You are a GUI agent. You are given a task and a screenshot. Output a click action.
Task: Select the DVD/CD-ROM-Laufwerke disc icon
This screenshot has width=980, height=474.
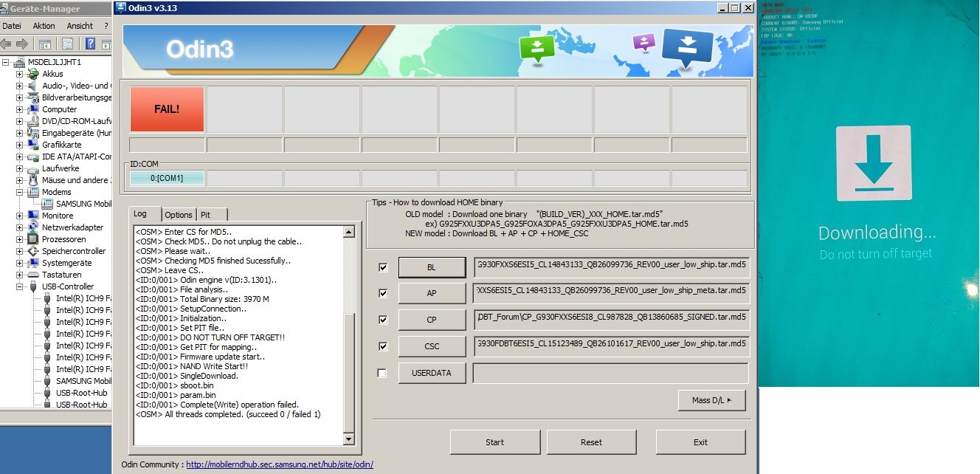pyautogui.click(x=33, y=121)
